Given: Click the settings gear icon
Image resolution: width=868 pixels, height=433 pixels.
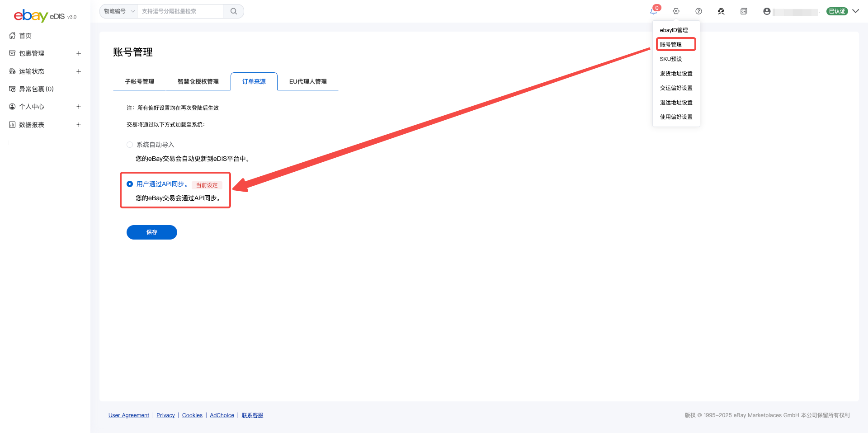Looking at the screenshot, I should (676, 11).
